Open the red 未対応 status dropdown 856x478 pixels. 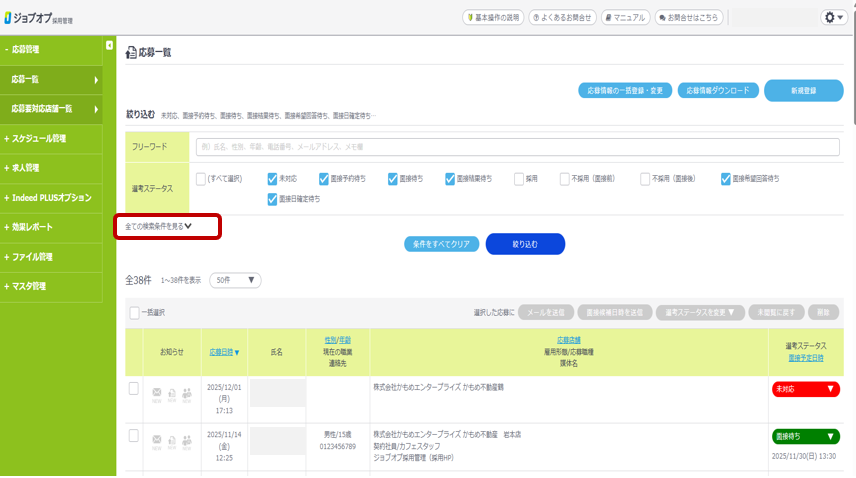805,389
